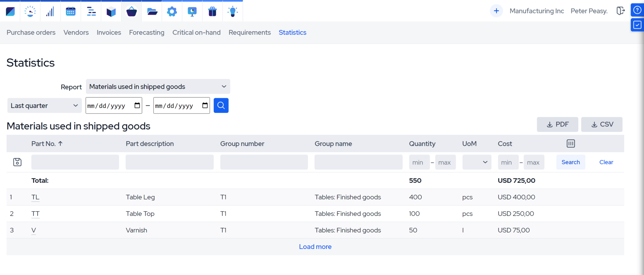
Task: Open the Last quarter period dropdown
Action: click(x=44, y=106)
